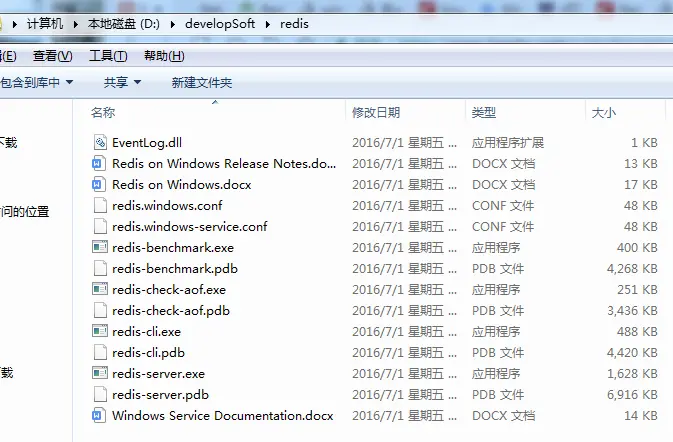Click the 14 KB size value
The image size is (673, 442).
(641, 416)
